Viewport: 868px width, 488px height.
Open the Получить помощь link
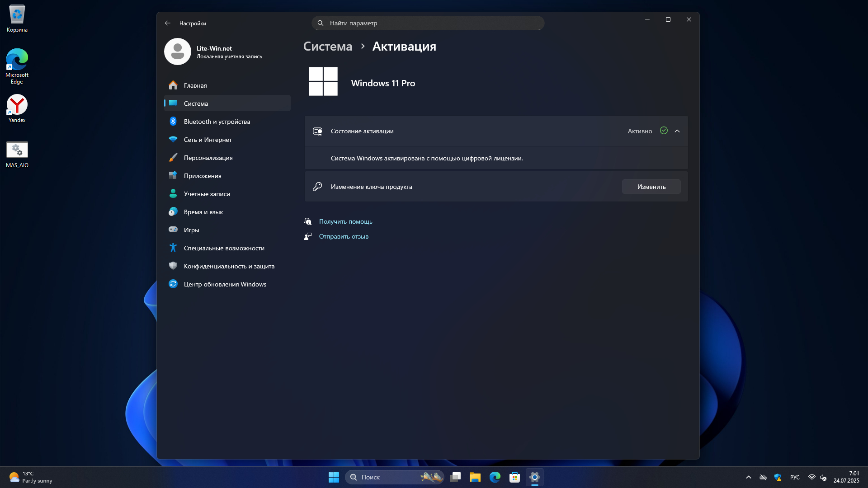(x=345, y=221)
